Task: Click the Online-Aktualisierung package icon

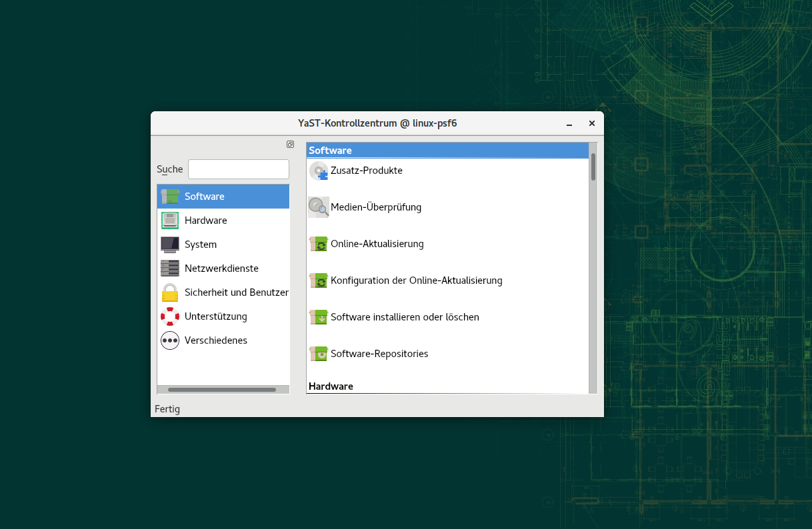Action: click(x=319, y=244)
